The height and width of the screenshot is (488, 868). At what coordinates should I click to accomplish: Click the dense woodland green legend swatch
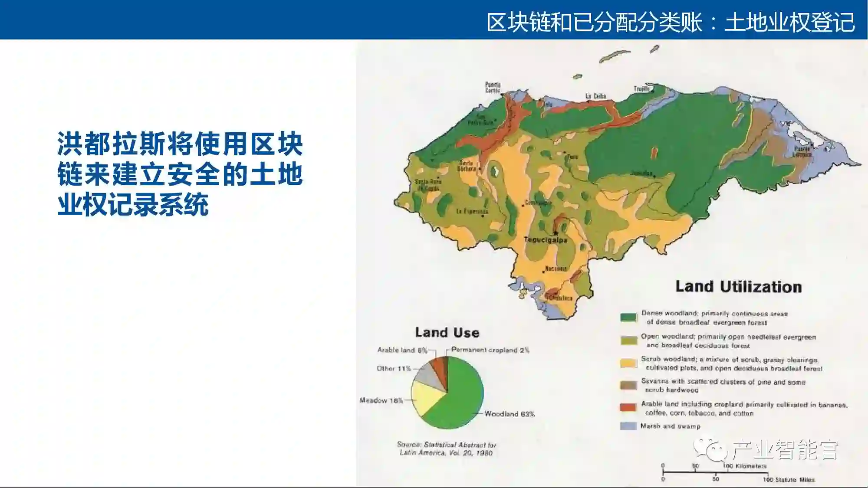click(x=628, y=318)
